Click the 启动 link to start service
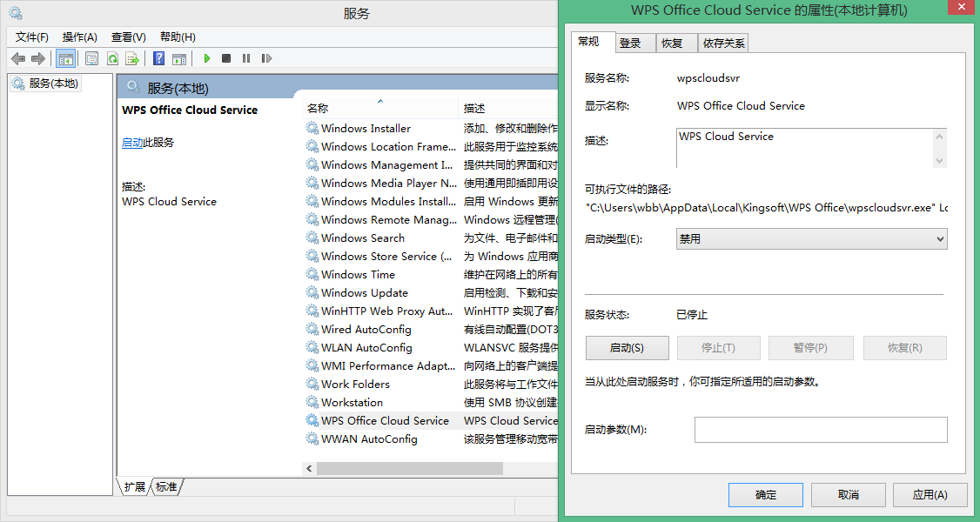980x522 pixels. coord(132,143)
